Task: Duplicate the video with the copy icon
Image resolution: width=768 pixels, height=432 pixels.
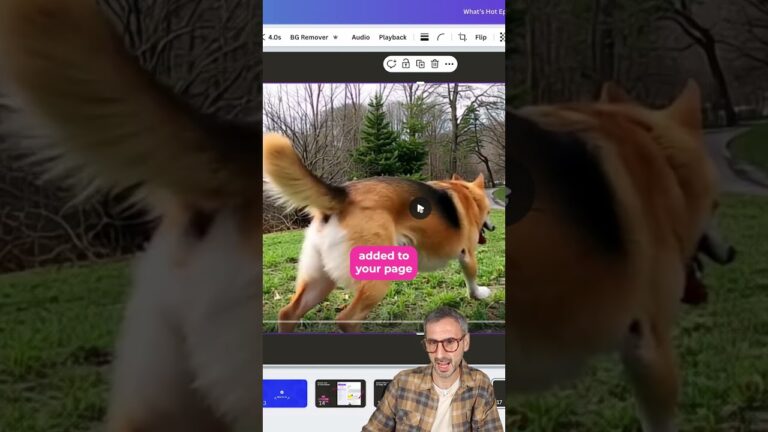Action: click(420, 64)
